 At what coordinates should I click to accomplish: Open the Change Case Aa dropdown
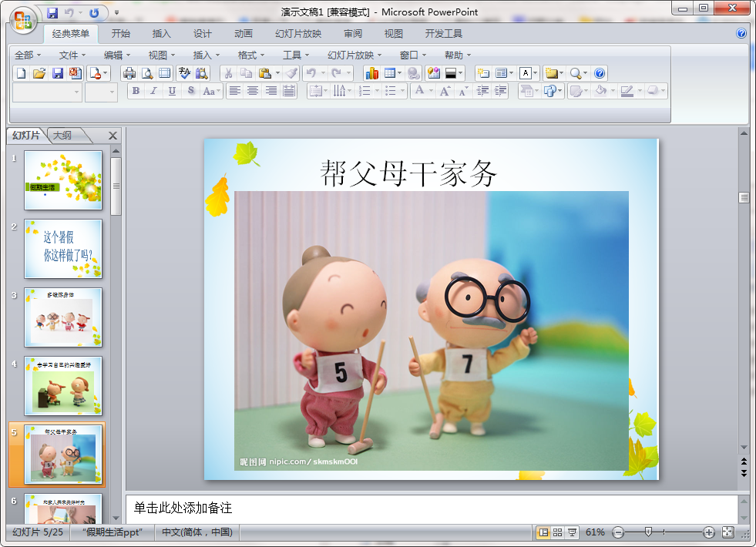point(212,91)
